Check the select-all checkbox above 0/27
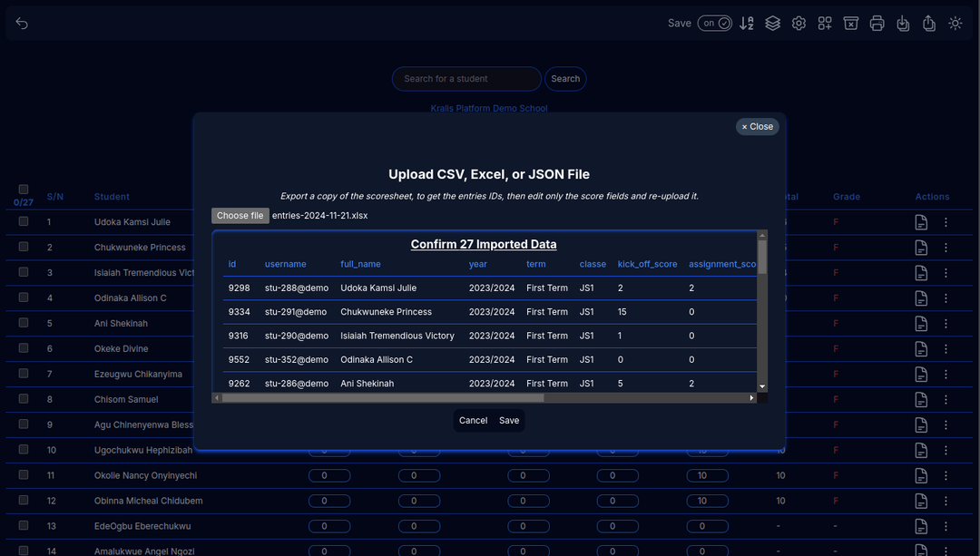This screenshot has height=556, width=980. pyautogui.click(x=24, y=190)
